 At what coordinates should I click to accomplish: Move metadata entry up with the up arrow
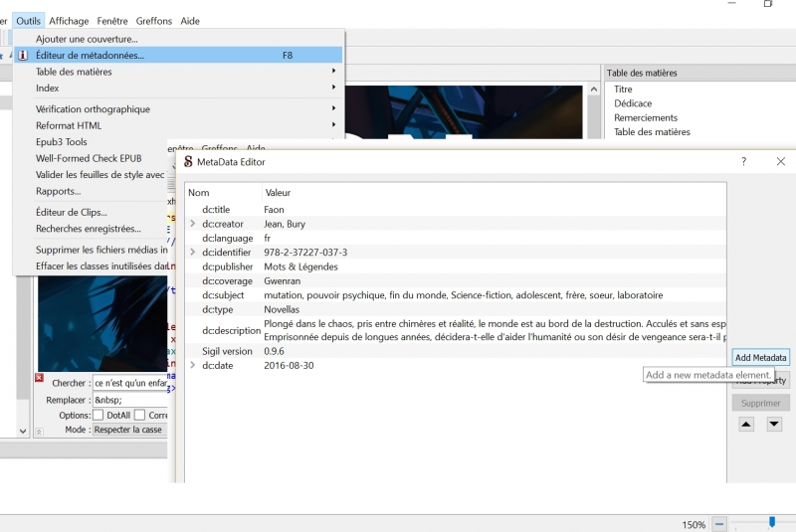pos(746,424)
